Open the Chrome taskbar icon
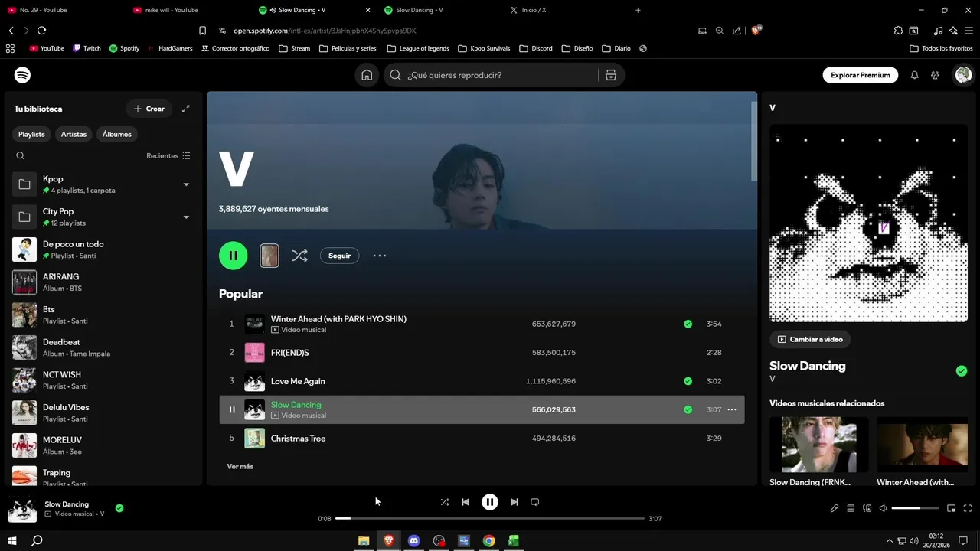This screenshot has width=980, height=551. 488,540
